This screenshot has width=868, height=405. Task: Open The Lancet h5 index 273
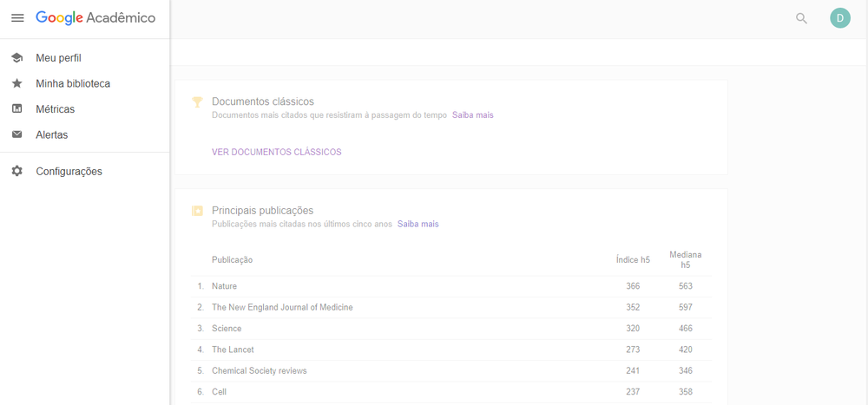click(x=633, y=349)
